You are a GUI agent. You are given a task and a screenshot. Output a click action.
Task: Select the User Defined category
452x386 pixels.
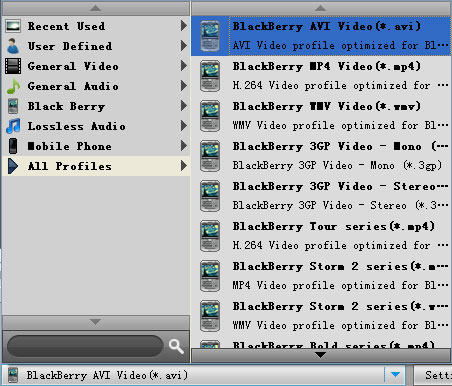pyautogui.click(x=96, y=46)
